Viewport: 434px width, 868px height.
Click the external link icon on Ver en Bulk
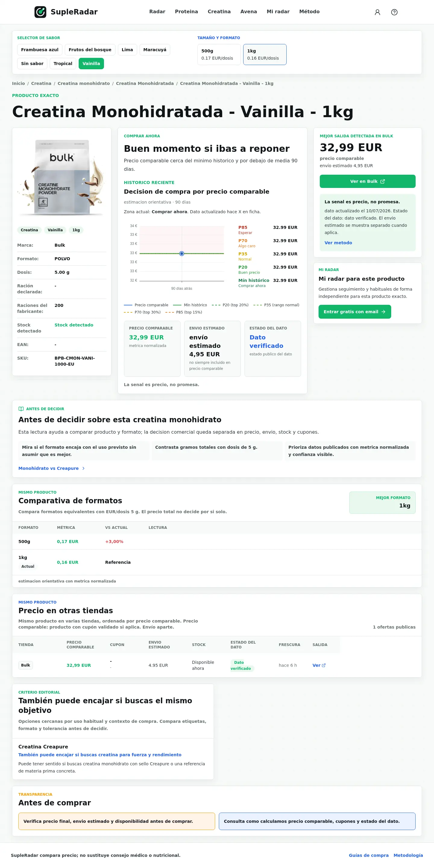point(382,181)
